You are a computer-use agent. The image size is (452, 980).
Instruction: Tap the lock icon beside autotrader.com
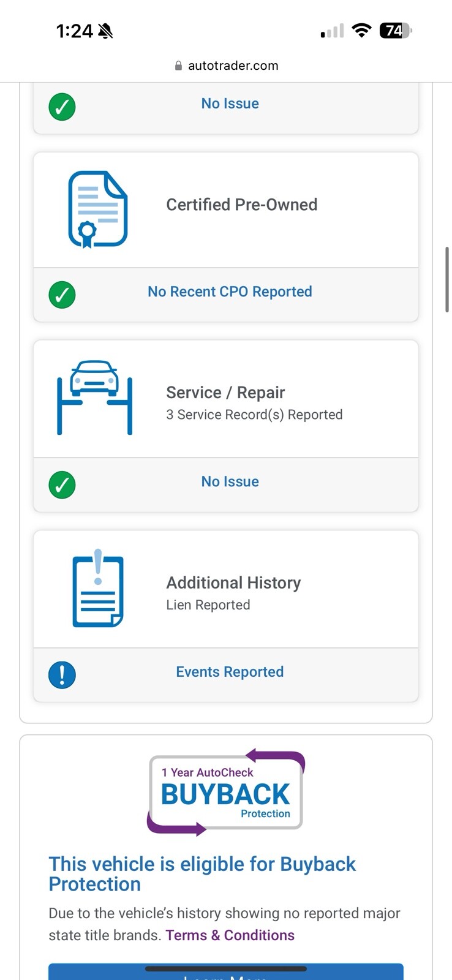178,66
